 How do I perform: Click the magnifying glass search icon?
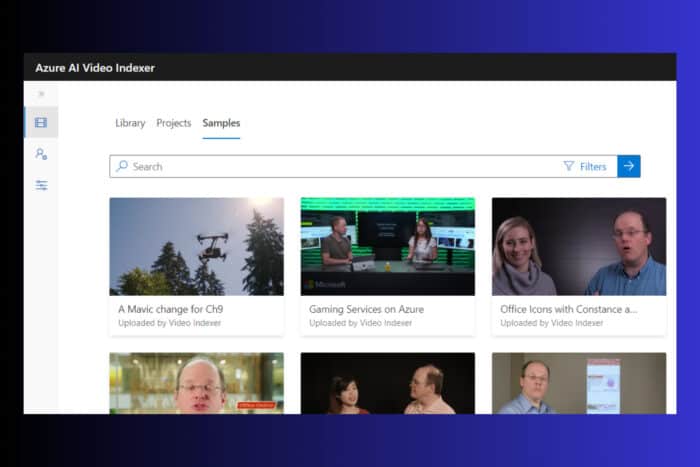coord(121,167)
